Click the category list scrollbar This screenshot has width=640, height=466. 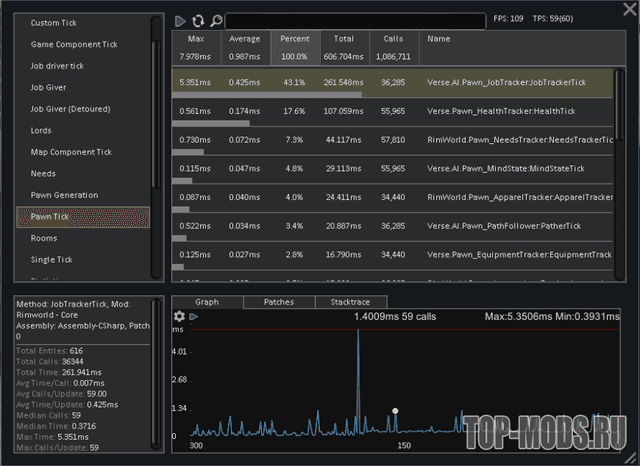156,114
